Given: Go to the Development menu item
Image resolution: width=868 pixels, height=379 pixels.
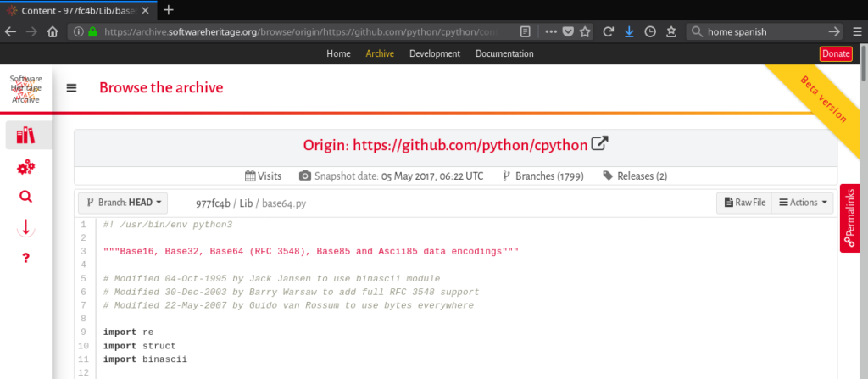Looking at the screenshot, I should (x=434, y=53).
